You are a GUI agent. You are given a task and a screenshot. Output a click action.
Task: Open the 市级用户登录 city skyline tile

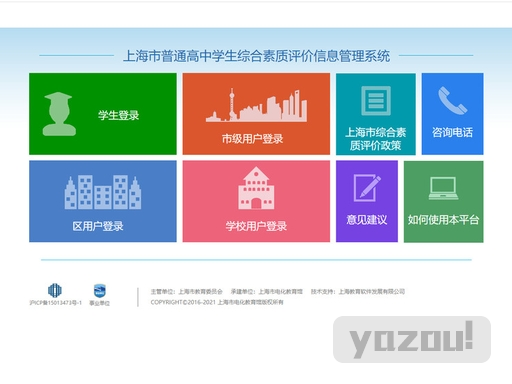point(256,114)
